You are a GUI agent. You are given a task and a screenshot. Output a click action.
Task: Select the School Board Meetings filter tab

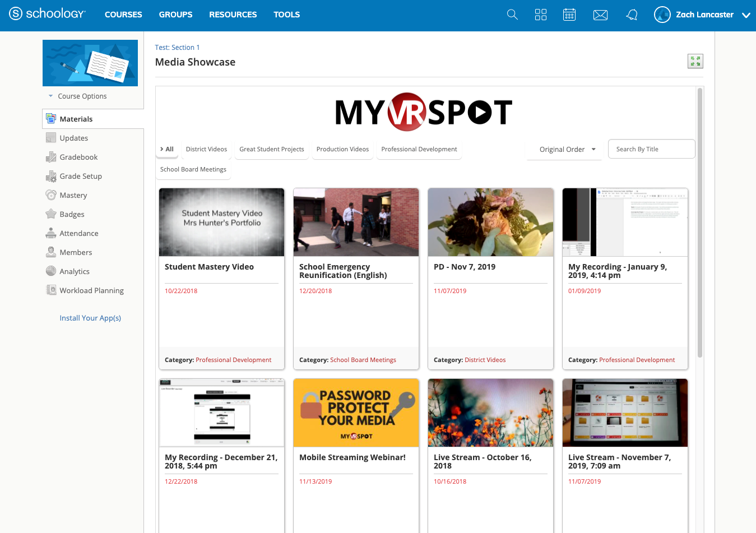coord(193,169)
